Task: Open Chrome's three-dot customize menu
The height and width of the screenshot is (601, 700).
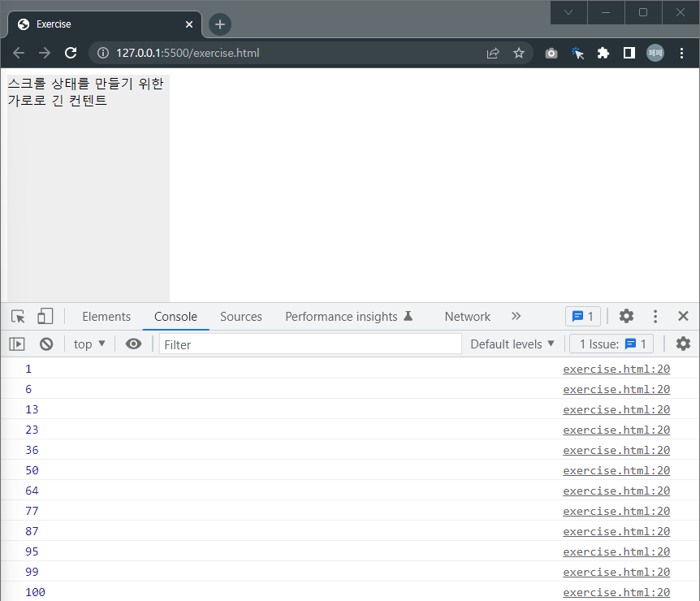Action: [681, 52]
